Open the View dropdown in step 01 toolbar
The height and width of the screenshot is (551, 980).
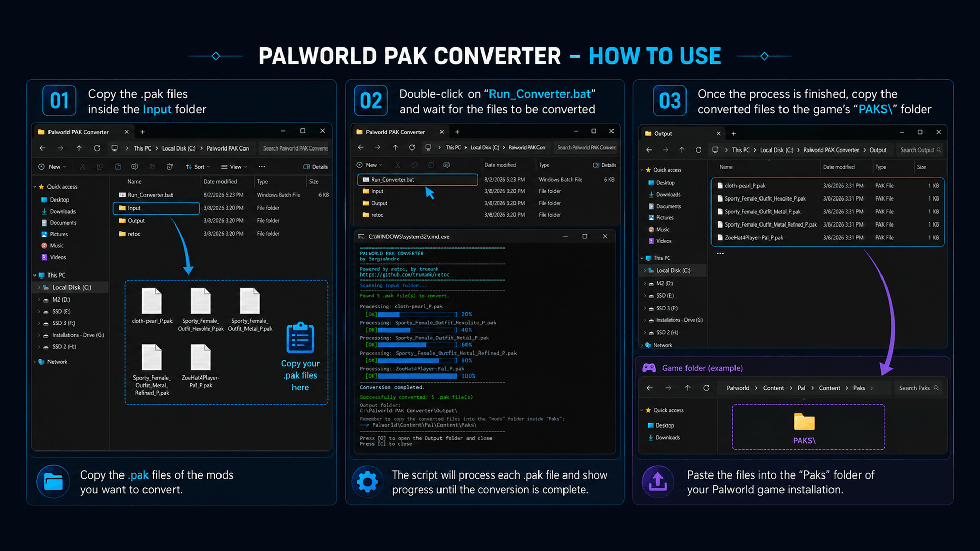234,167
